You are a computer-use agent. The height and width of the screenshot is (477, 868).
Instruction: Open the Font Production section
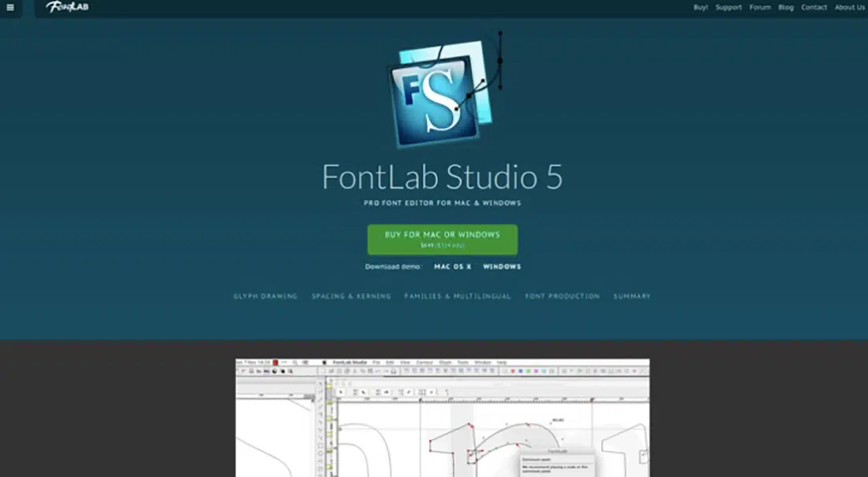coord(562,296)
